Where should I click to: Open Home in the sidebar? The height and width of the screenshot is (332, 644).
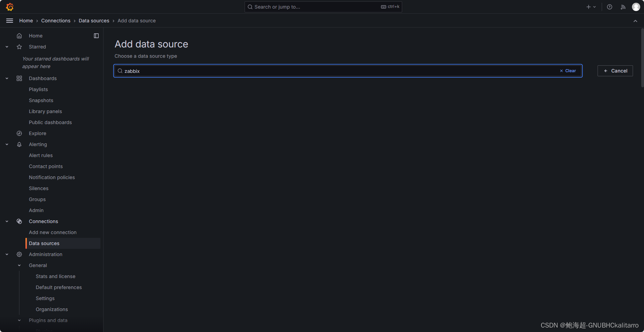[x=36, y=36]
